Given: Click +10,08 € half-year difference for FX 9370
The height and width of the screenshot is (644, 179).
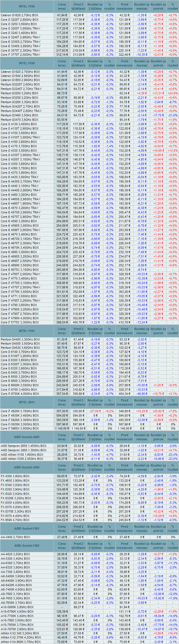Looking at the screenshot, I should [x=158, y=516].
